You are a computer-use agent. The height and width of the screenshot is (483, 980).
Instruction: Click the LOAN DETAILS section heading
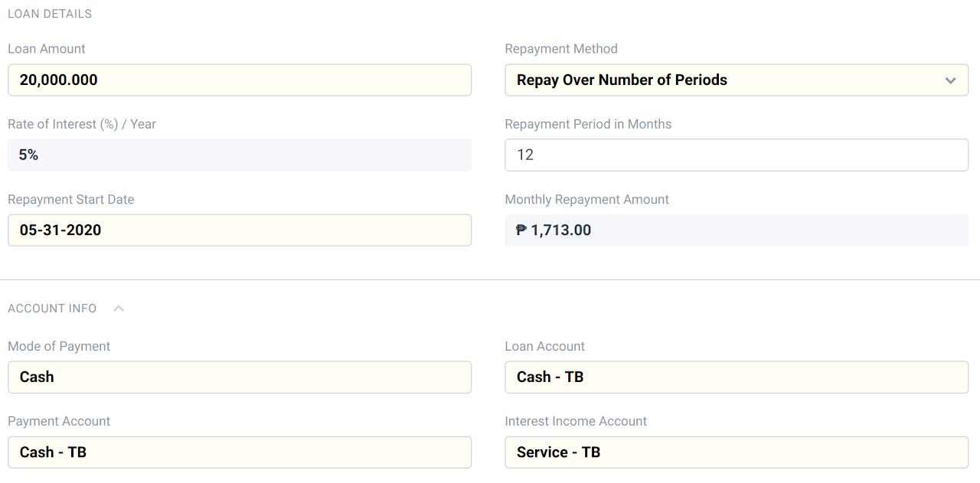point(50,14)
